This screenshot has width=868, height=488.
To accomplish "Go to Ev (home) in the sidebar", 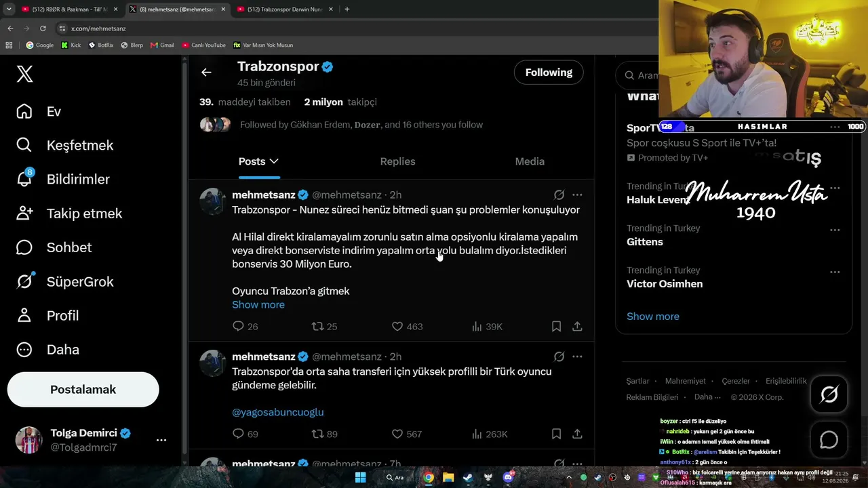I will (x=39, y=111).
